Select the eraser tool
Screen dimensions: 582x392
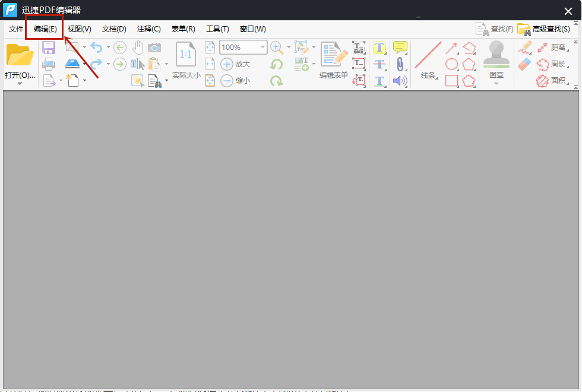[524, 64]
